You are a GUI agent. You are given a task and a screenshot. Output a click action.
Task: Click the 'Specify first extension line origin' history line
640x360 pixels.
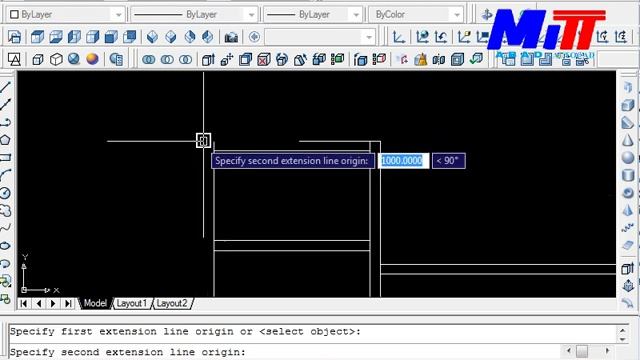185,331
